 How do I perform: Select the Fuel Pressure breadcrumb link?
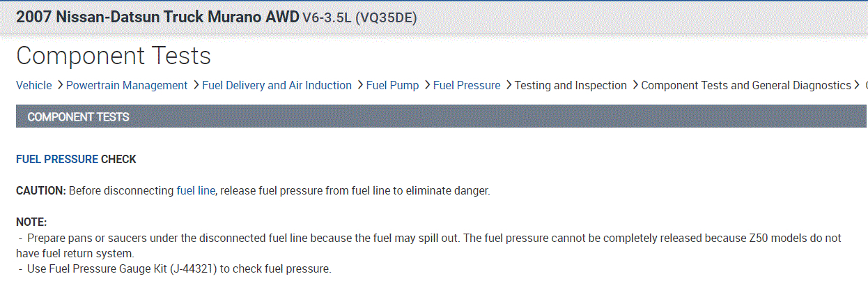467,85
